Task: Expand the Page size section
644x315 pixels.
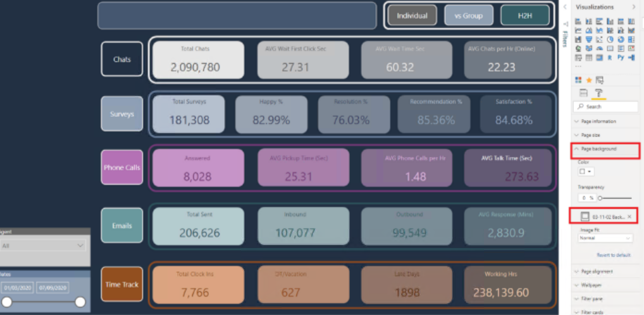Action: point(607,135)
